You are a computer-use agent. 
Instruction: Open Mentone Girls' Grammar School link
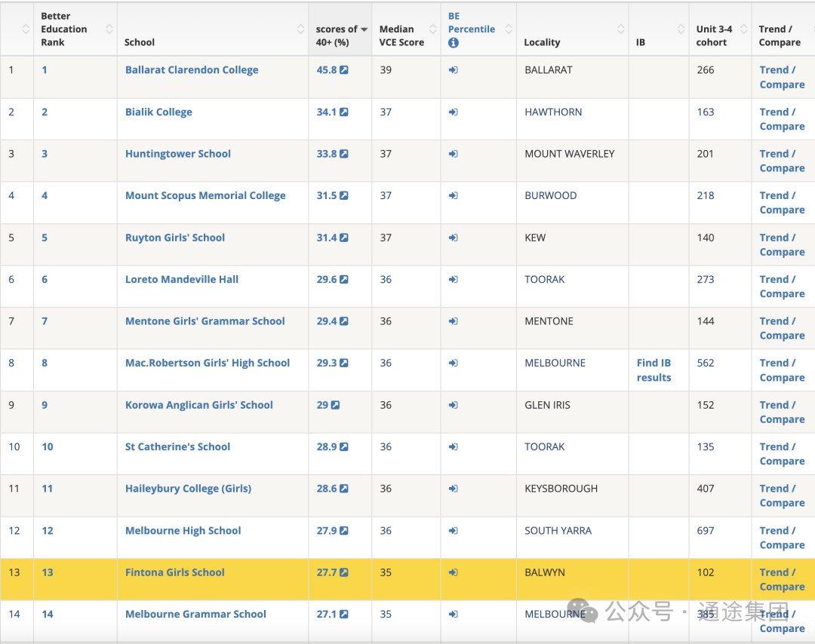(205, 321)
